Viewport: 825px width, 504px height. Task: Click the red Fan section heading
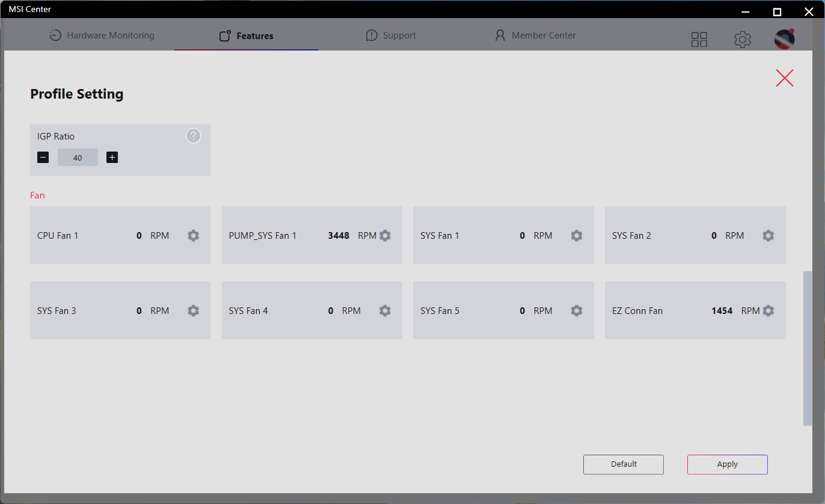(x=37, y=195)
